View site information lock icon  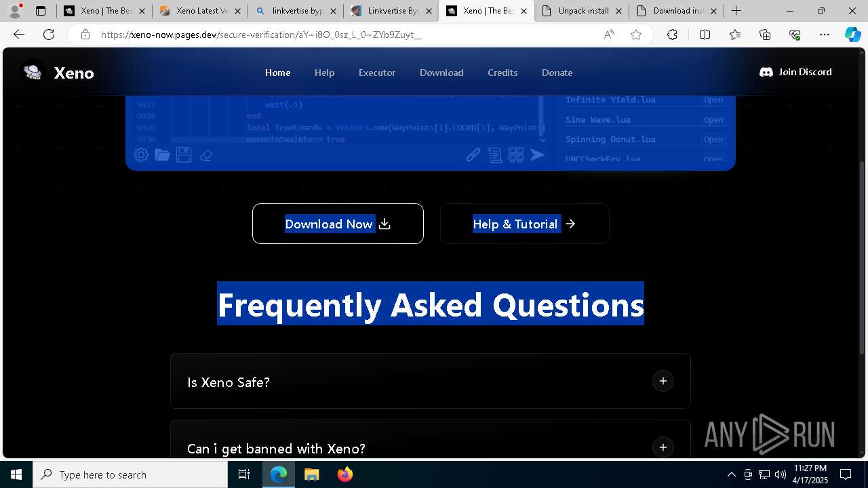(85, 35)
